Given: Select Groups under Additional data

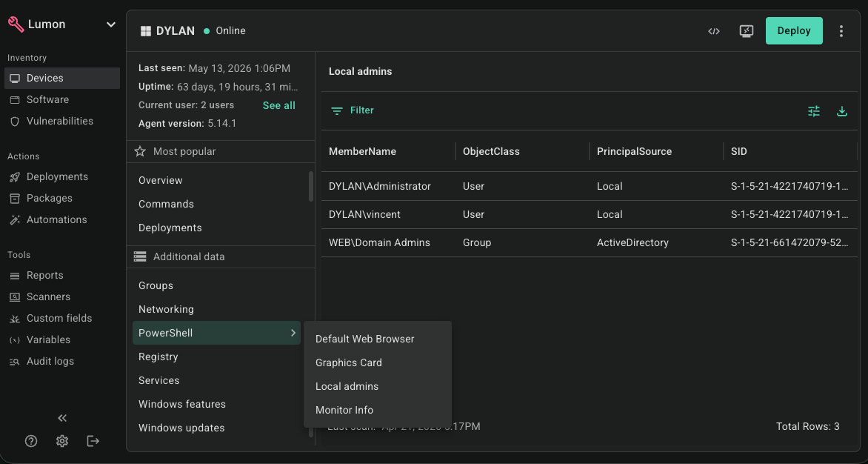Looking at the screenshot, I should pyautogui.click(x=156, y=285).
